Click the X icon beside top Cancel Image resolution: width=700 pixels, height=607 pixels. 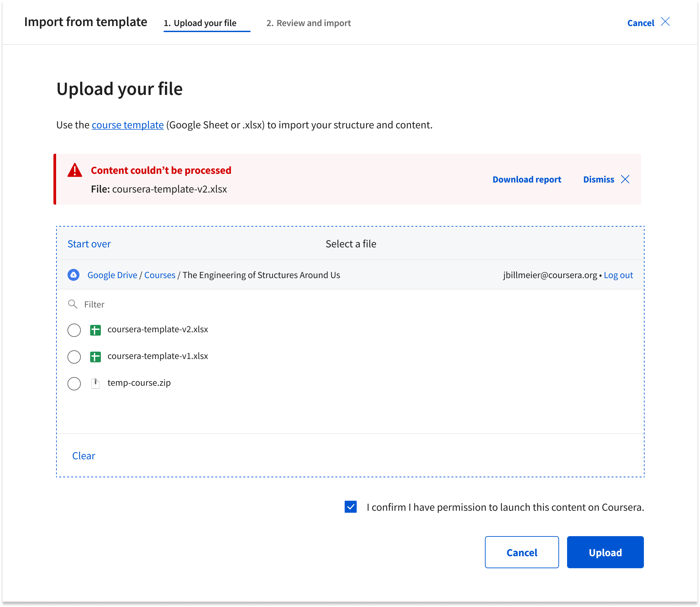click(665, 22)
